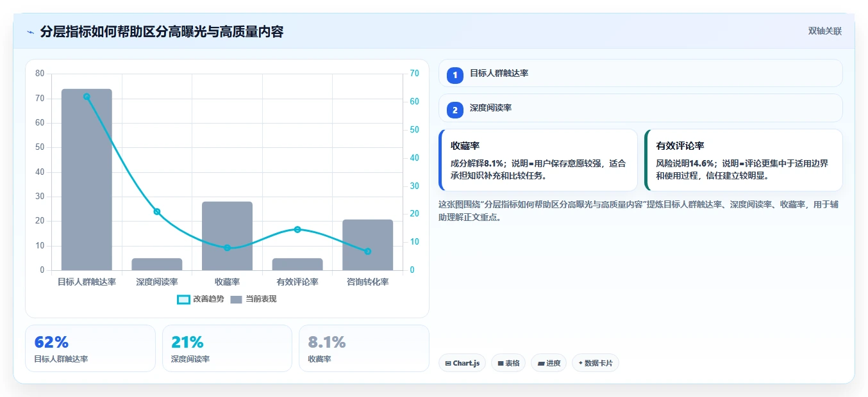Click the Chart.js tag chip

pos(462,363)
